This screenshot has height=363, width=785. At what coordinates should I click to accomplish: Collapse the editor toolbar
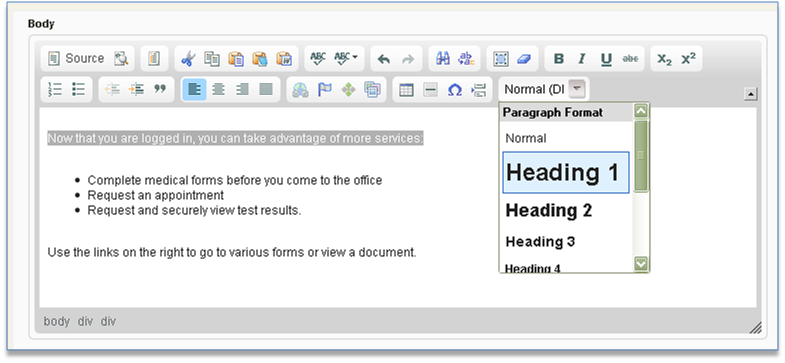click(x=750, y=94)
